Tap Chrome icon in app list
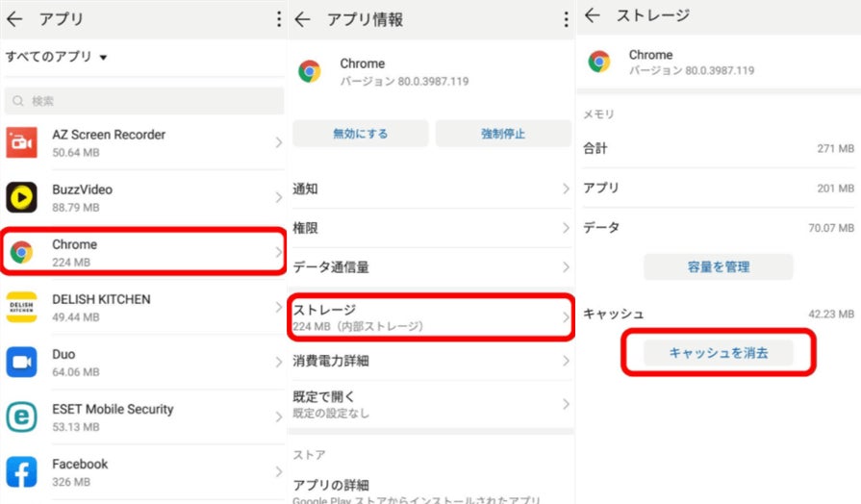 (x=21, y=252)
